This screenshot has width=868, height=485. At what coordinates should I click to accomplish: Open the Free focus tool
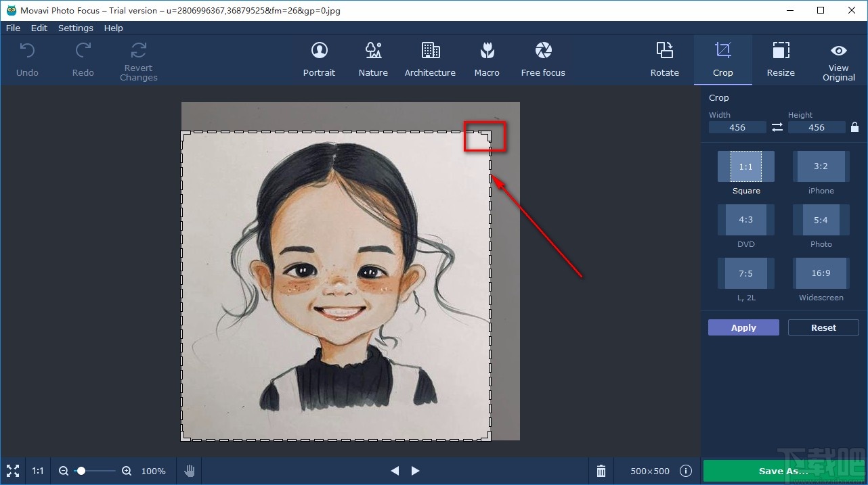[542, 60]
